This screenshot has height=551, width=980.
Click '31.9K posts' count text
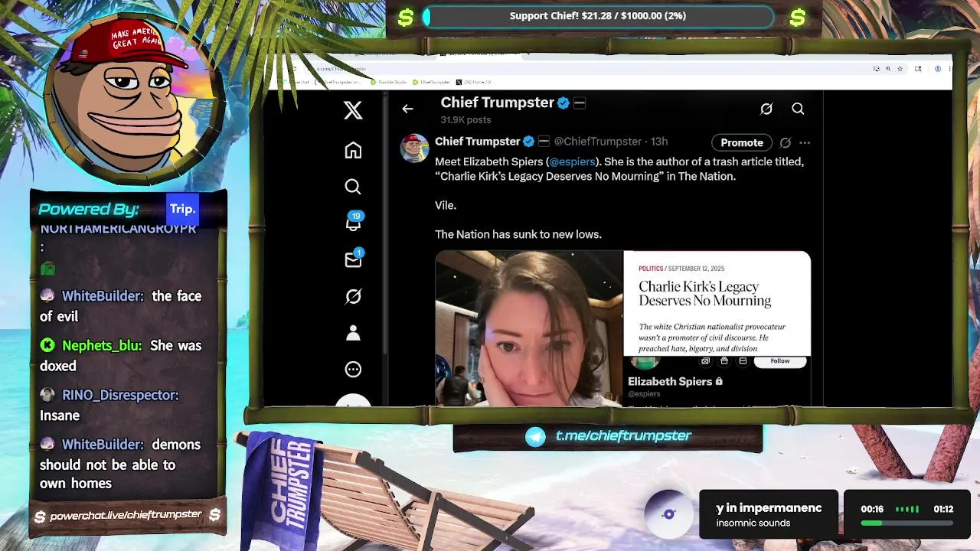click(465, 120)
